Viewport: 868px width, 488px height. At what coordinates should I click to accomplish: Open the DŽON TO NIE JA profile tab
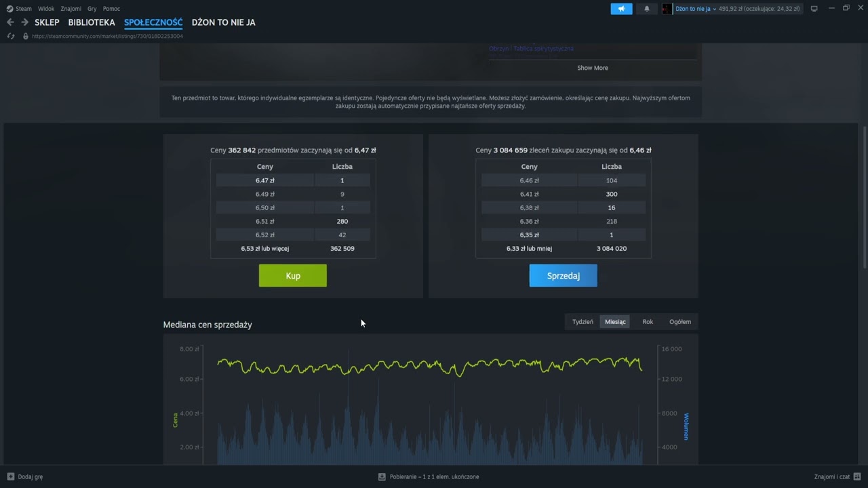tap(223, 22)
